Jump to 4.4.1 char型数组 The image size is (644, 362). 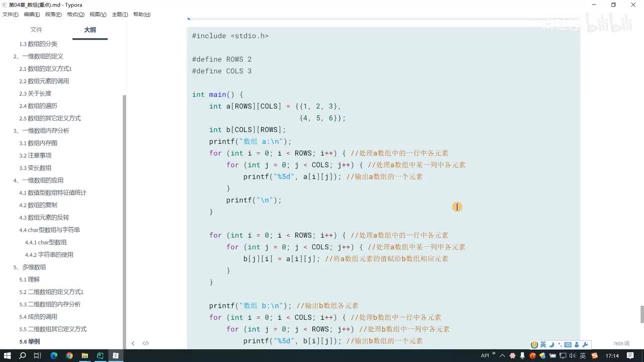point(46,242)
